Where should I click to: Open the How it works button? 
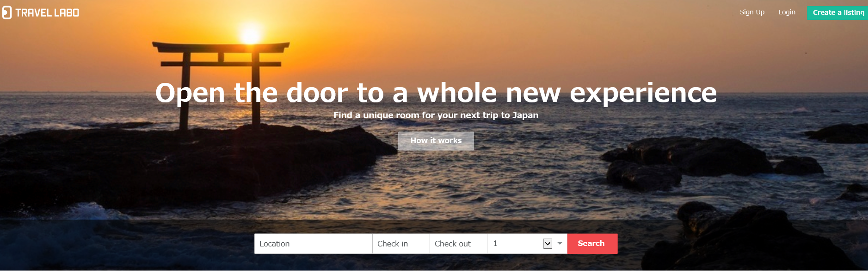point(436,140)
